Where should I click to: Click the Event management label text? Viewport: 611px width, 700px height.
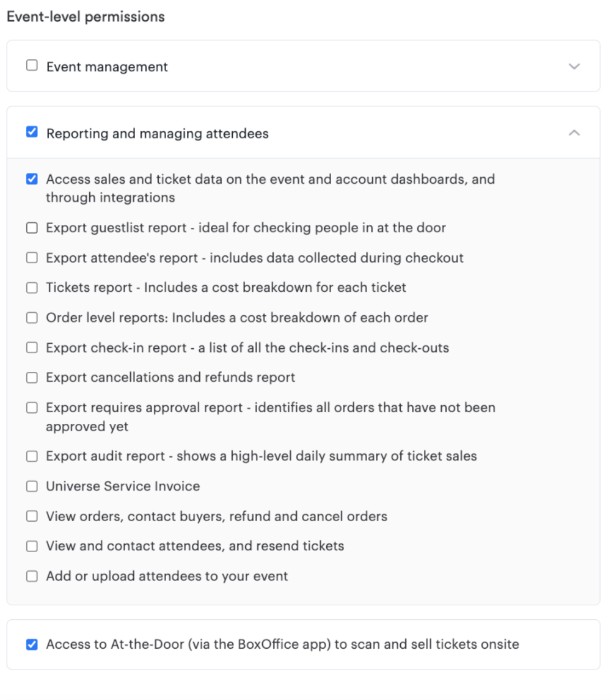107,67
